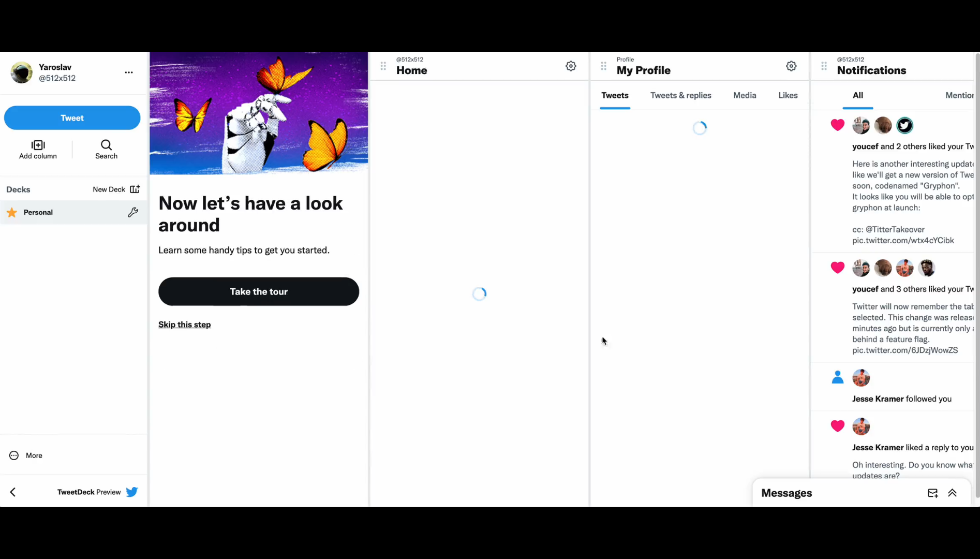Click the Twitter-logo avatar in first notification

[904, 125]
